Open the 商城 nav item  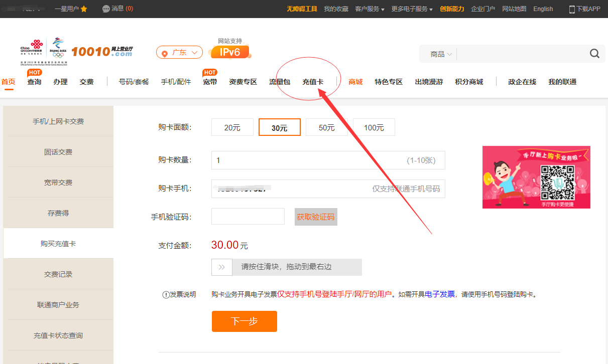click(x=355, y=82)
